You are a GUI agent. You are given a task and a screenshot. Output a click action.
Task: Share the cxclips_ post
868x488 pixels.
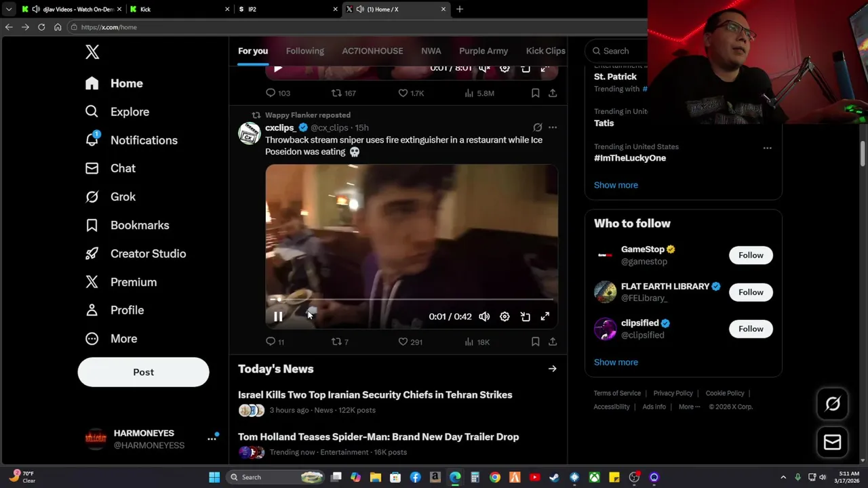(x=553, y=342)
